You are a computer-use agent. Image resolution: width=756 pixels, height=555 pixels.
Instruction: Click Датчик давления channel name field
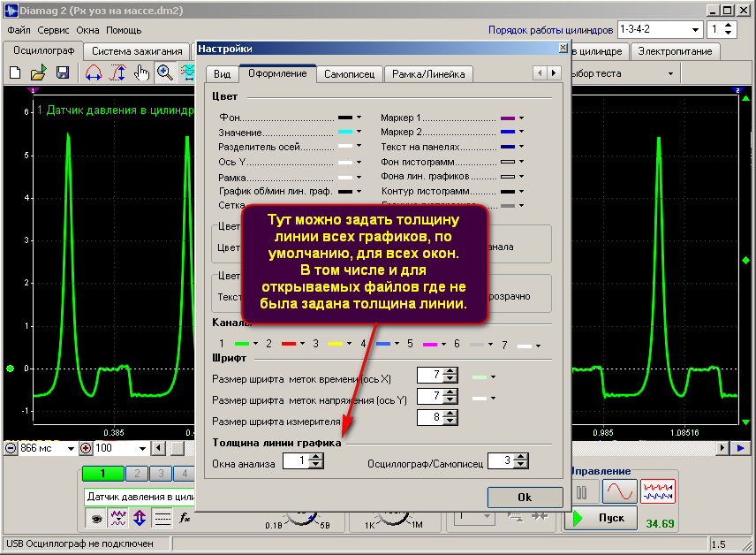pos(140,497)
